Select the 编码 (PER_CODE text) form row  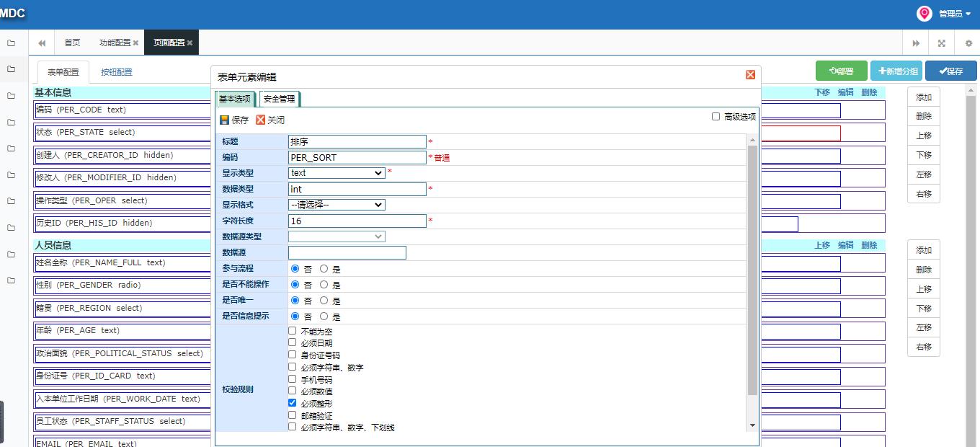pos(122,110)
